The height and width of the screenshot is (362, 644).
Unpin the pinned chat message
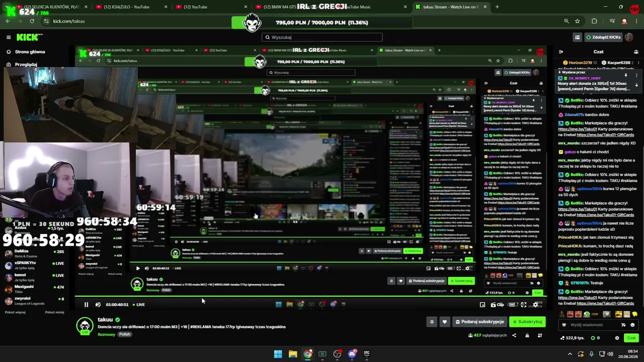[x=626, y=74]
